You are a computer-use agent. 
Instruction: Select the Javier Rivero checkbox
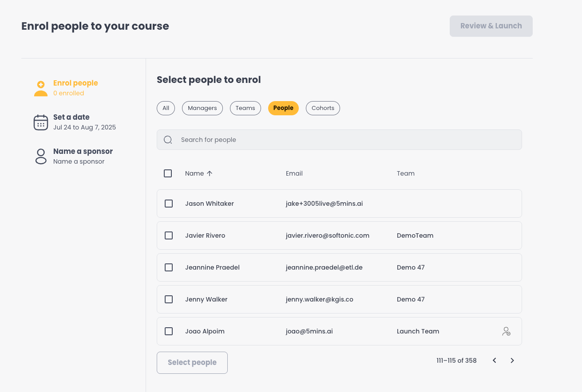[169, 235]
